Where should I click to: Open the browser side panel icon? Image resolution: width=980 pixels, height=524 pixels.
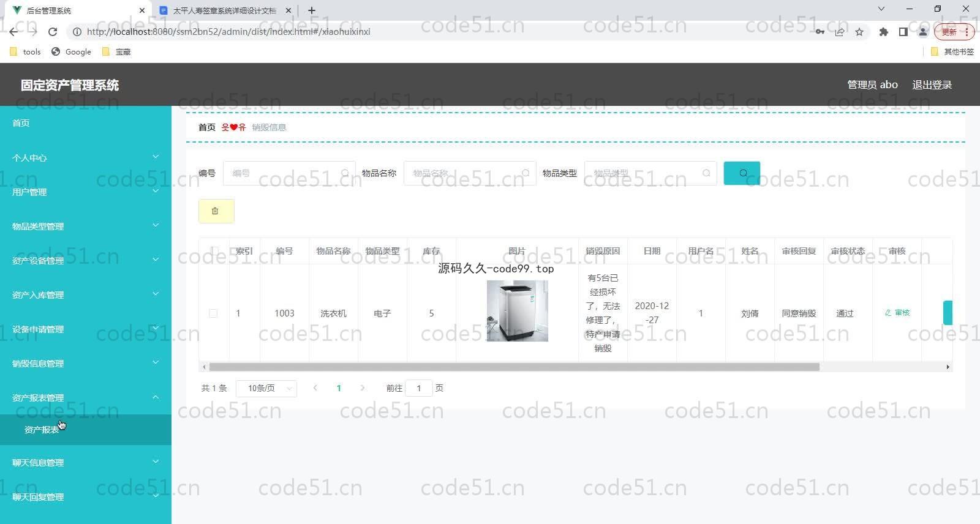[903, 32]
